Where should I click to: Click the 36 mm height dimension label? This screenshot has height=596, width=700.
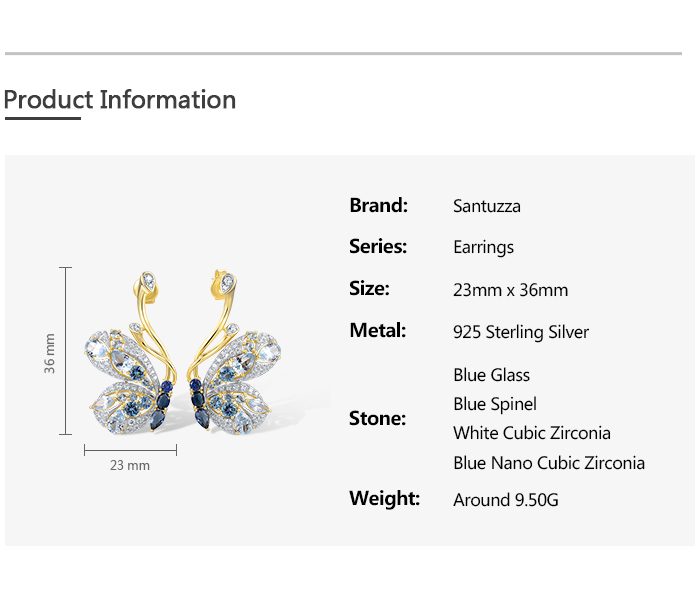tap(50, 353)
